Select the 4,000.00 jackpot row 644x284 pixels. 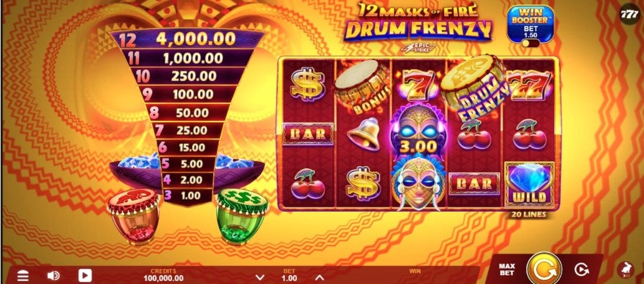point(187,39)
